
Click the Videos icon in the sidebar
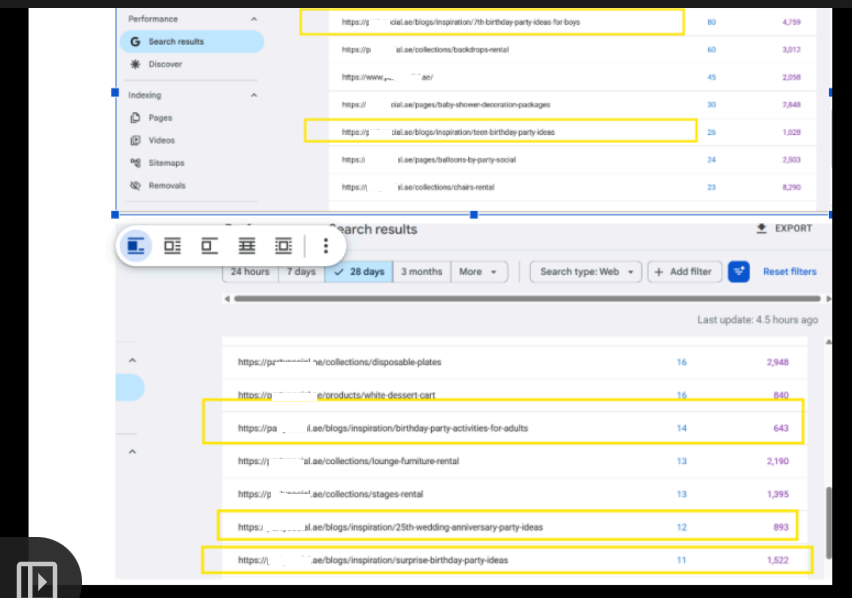coord(135,140)
